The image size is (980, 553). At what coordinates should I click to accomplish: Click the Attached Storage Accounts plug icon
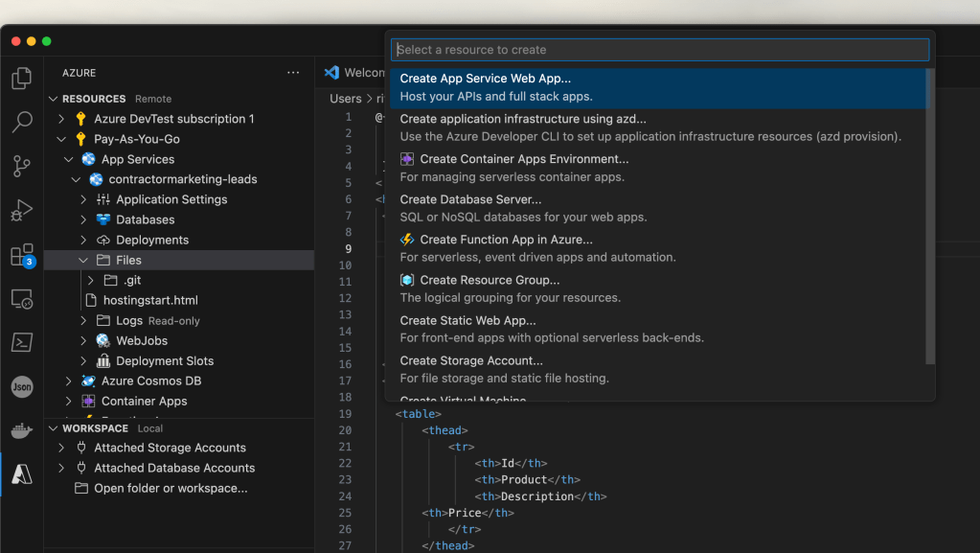click(81, 448)
